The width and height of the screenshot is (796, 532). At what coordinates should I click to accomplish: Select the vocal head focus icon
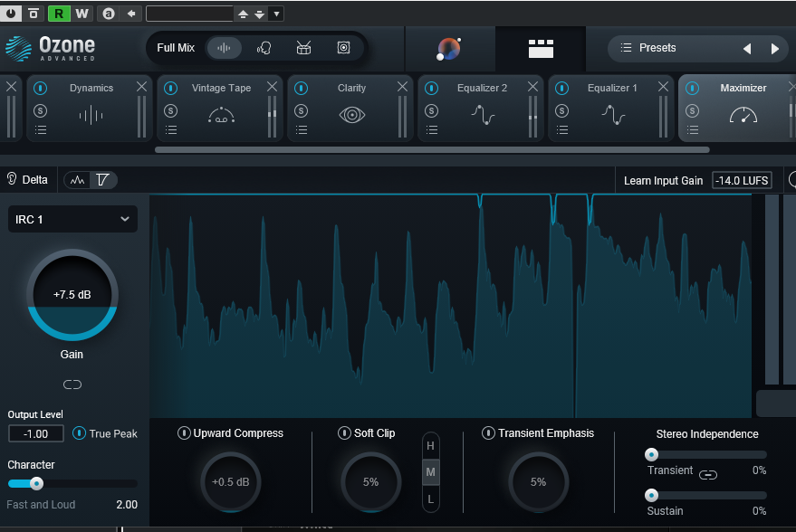[x=264, y=48]
